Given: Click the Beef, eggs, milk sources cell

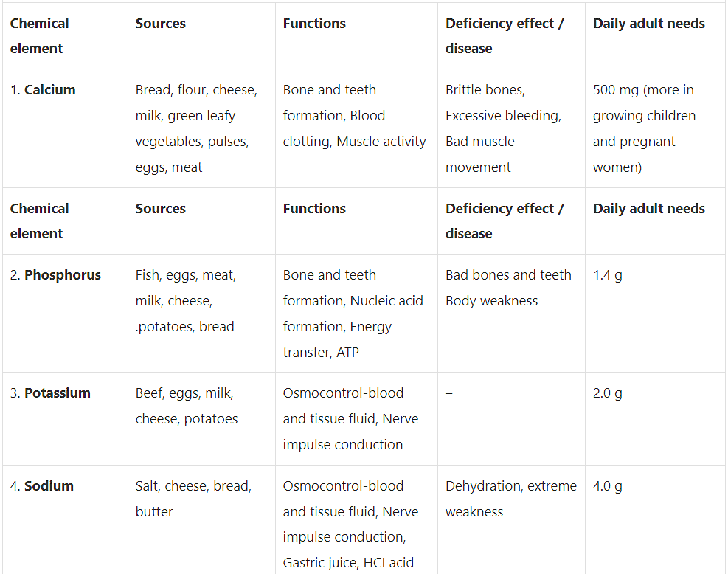Looking at the screenshot, I should pos(187,406).
